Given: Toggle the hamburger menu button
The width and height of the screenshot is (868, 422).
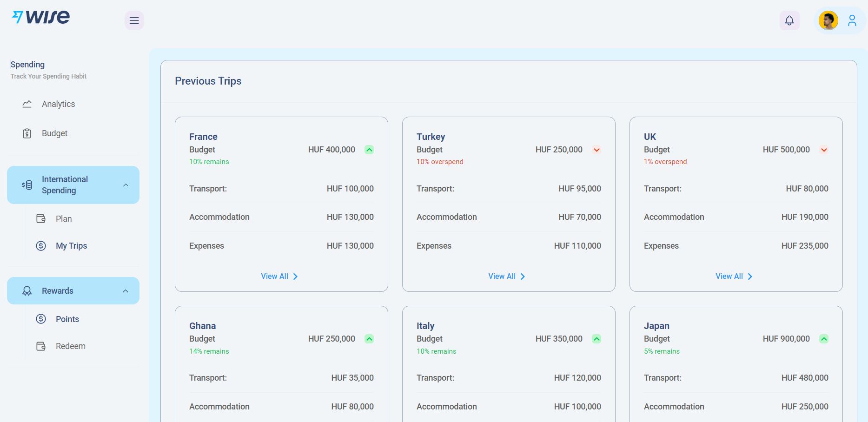Looking at the screenshot, I should [x=134, y=20].
